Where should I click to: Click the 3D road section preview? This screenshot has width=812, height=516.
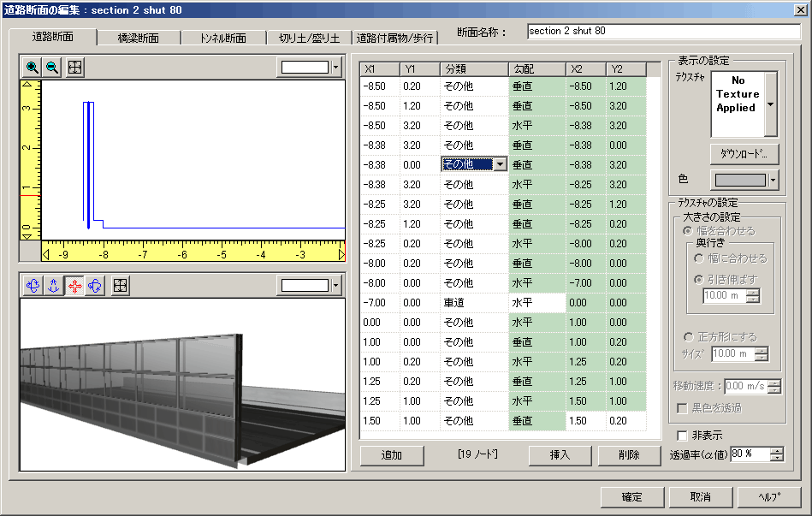pyautogui.click(x=183, y=384)
